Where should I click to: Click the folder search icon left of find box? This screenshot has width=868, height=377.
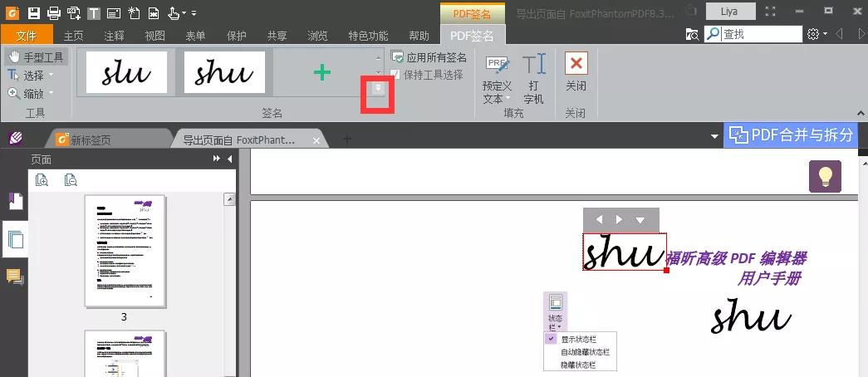coord(692,34)
